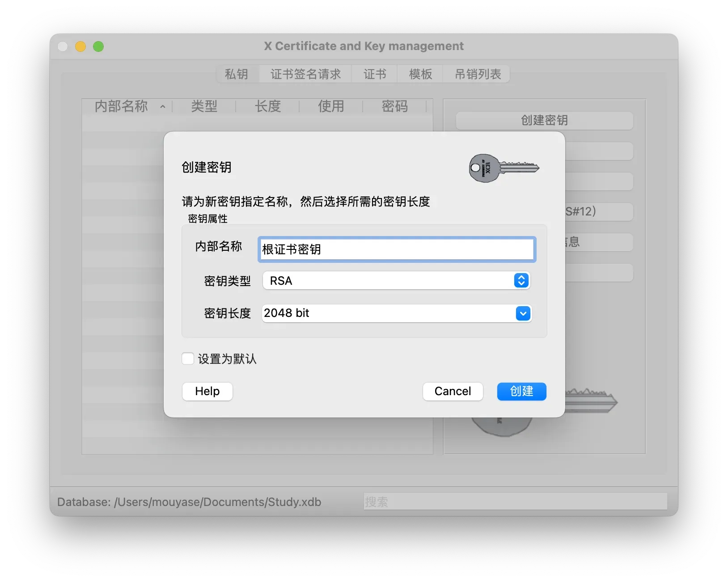Select the 模板 tab

click(420, 74)
